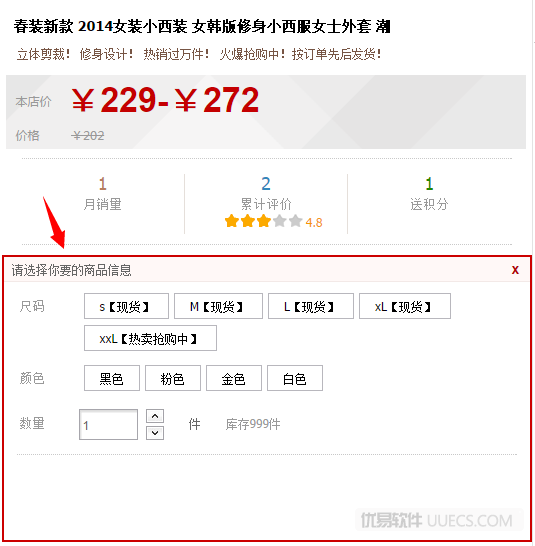Select size xxL【热卖抢购中】
The height and width of the screenshot is (546, 535).
[x=150, y=338]
